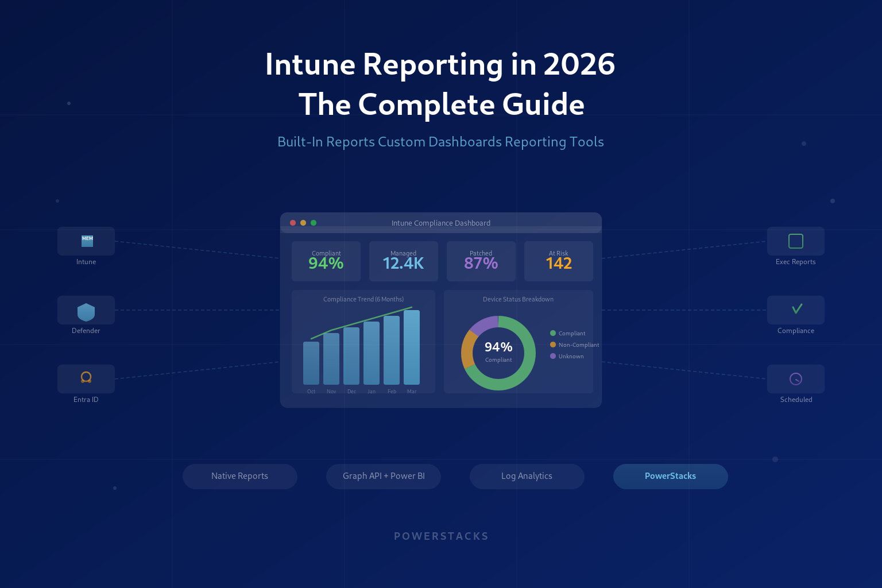Click the Graph API + Power BI button

coord(383,476)
